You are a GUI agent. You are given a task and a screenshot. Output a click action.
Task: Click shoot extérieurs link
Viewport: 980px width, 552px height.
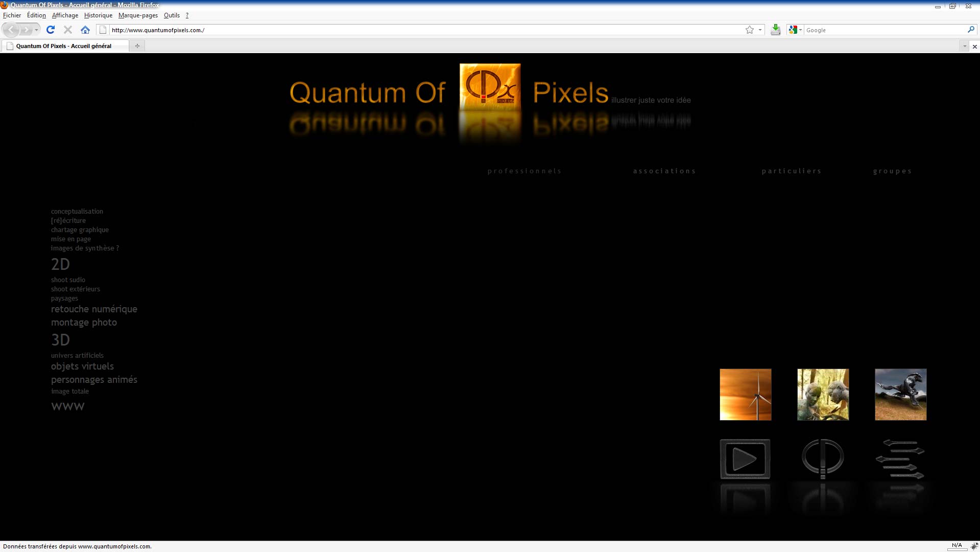76,289
